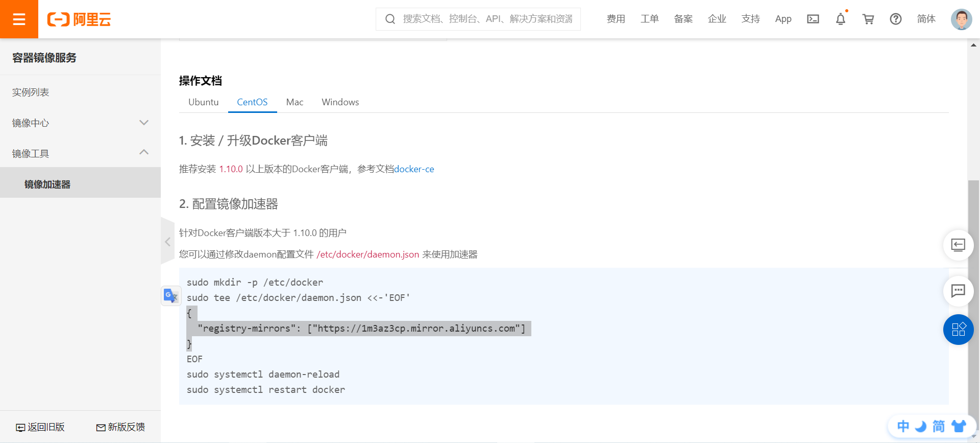This screenshot has width=980, height=443.
Task: Open App in the top navigation
Action: pyautogui.click(x=783, y=19)
